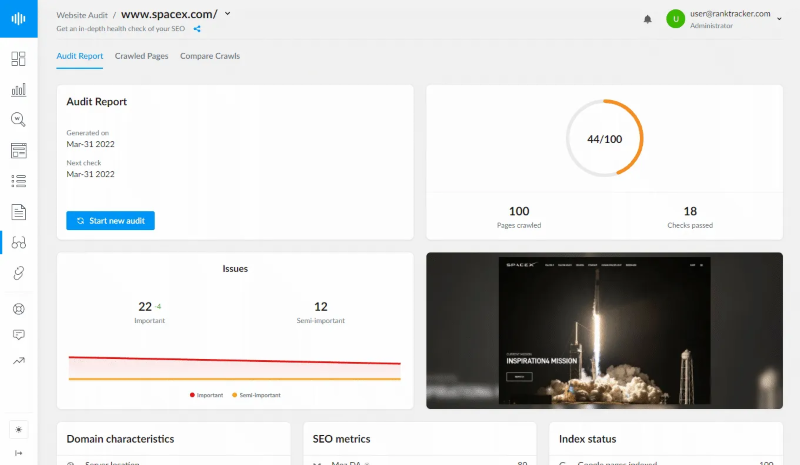Open the backlink chain icon in sidebar
The image size is (800, 465).
pos(18,273)
